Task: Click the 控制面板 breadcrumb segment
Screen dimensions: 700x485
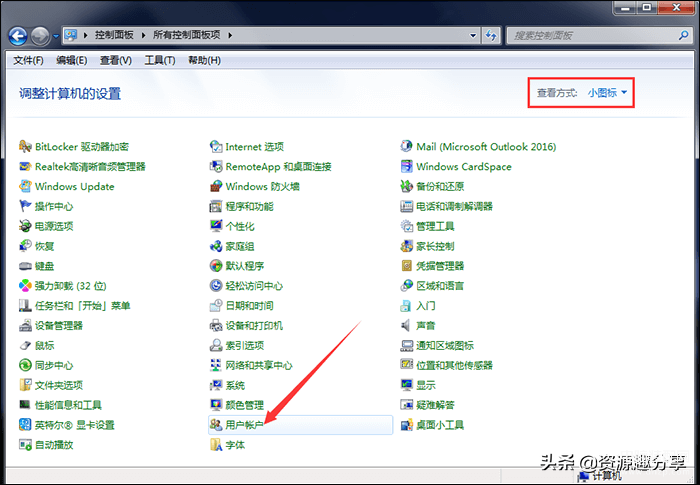Action: pos(114,35)
